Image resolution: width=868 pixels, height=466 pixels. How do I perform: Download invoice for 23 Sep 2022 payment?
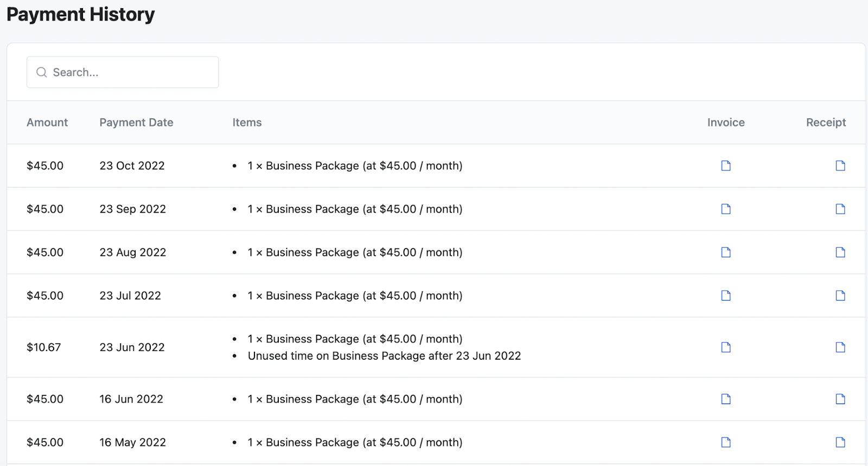coord(726,209)
